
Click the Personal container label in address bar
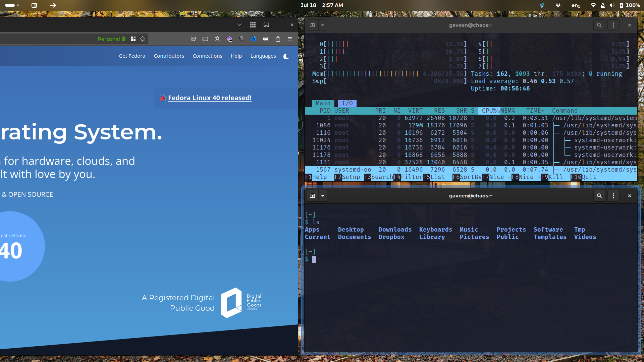pos(112,39)
